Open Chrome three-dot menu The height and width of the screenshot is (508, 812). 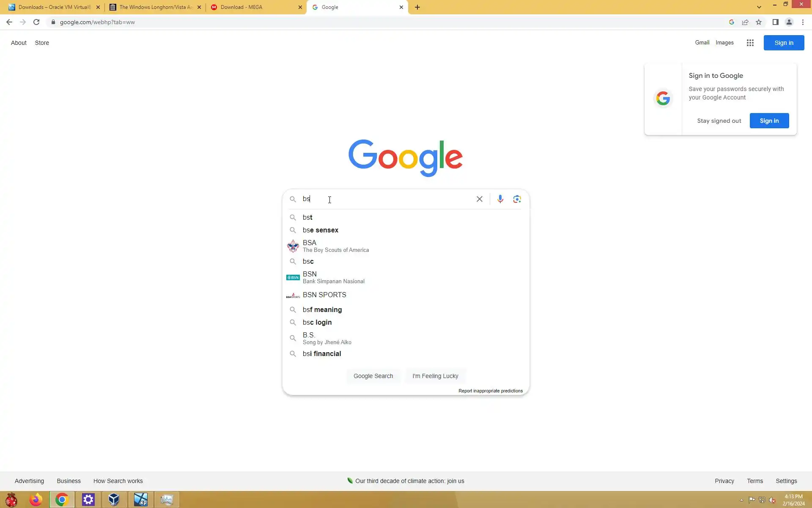point(803,22)
